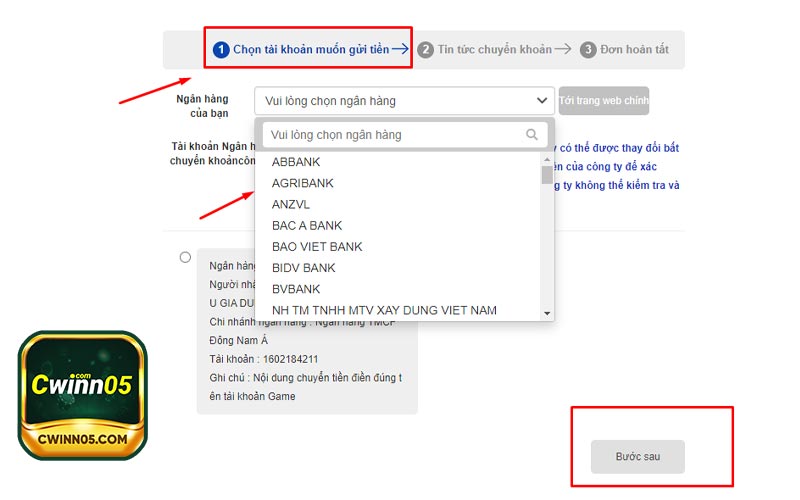800x500 pixels.
Task: Select ANZVL in the bank list
Action: tap(291, 205)
